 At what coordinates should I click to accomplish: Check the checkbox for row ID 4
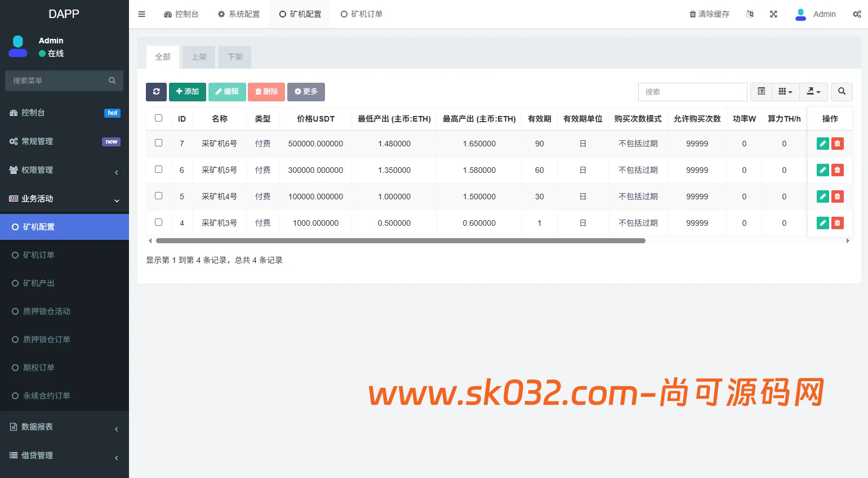(x=158, y=222)
